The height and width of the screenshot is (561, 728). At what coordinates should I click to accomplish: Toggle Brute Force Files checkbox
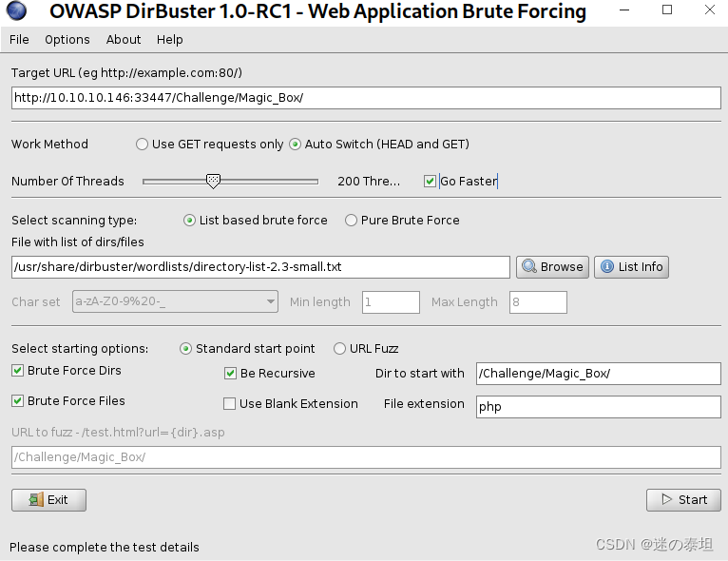click(18, 400)
